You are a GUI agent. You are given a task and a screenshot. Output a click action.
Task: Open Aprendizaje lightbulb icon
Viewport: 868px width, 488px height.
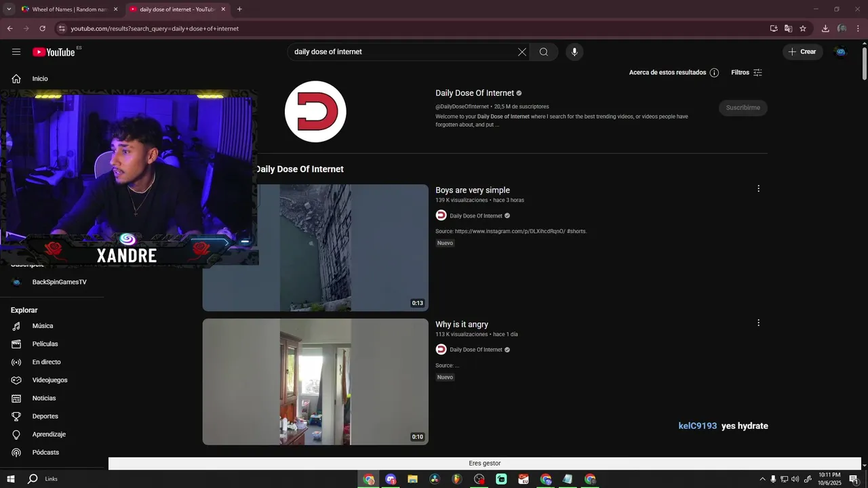16,434
